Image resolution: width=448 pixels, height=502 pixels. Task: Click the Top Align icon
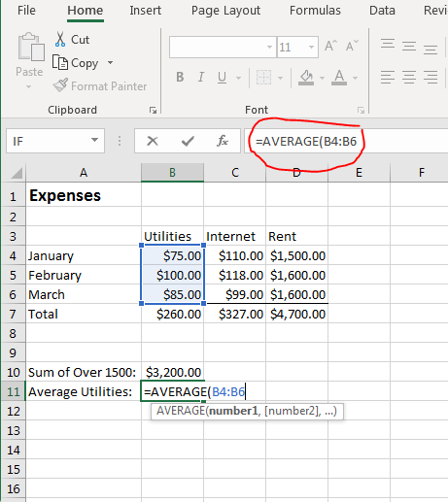(x=388, y=45)
